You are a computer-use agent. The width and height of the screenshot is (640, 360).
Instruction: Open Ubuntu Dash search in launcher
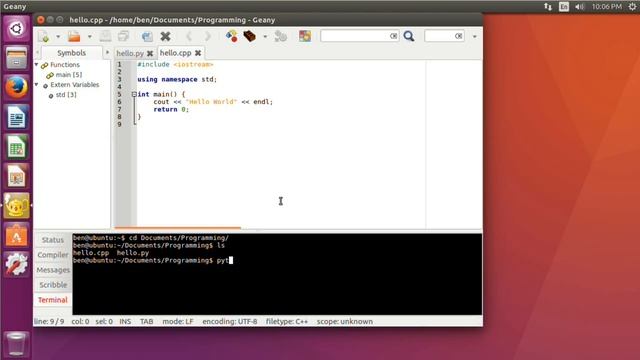pyautogui.click(x=16, y=29)
